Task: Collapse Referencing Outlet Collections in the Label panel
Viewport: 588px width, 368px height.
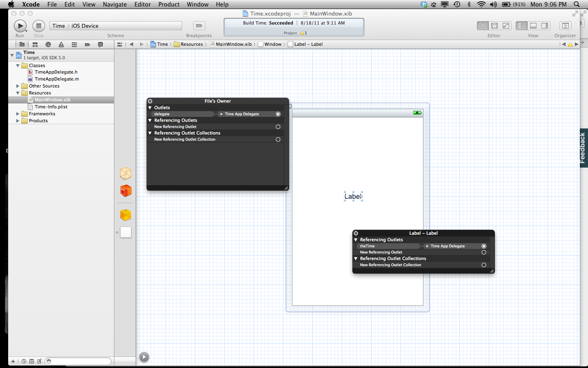Action: (356, 258)
